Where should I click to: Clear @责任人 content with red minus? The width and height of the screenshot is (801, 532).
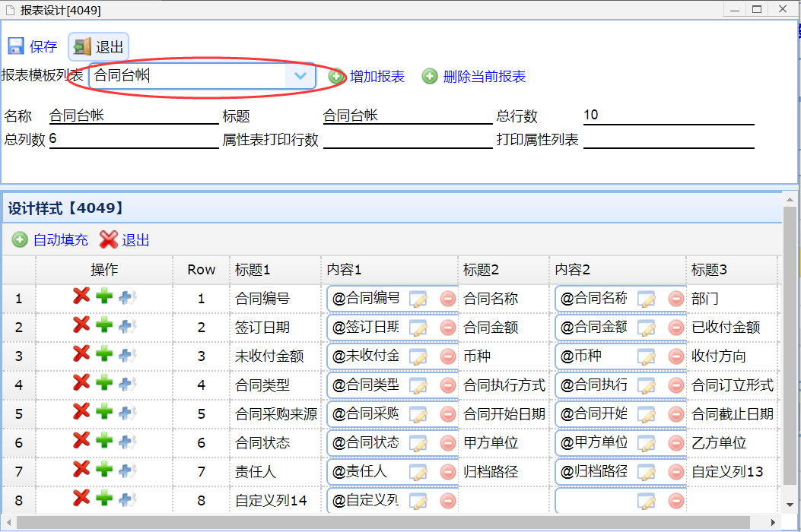point(448,472)
